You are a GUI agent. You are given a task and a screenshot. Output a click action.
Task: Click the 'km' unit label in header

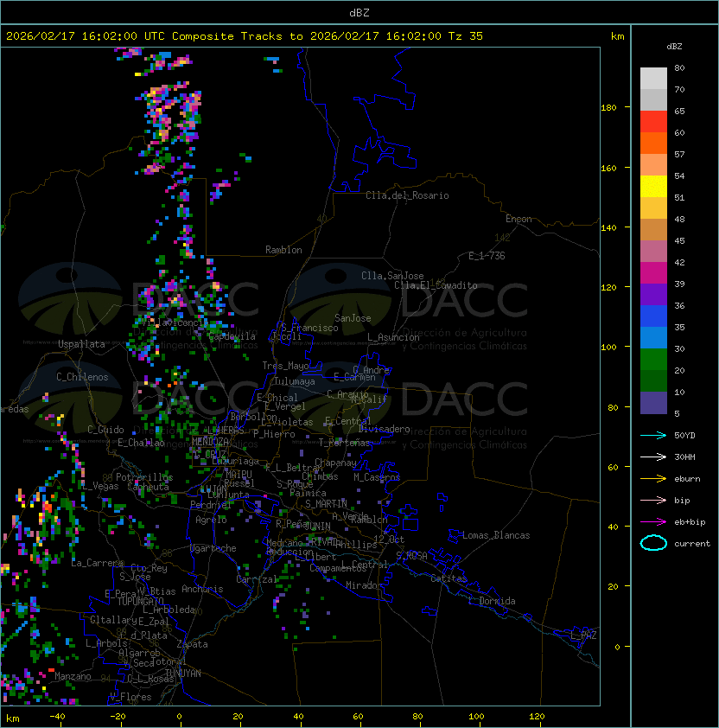(x=617, y=36)
